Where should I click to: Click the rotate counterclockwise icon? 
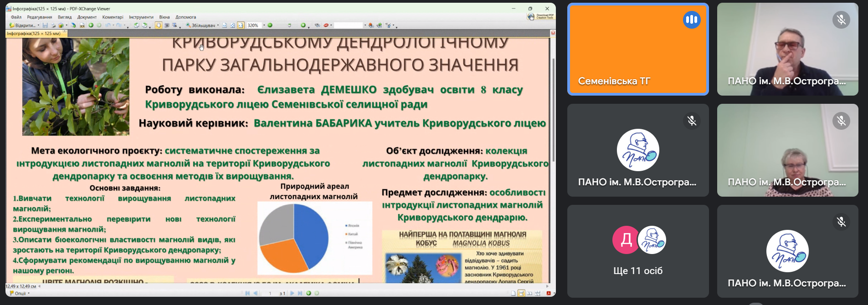136,25
